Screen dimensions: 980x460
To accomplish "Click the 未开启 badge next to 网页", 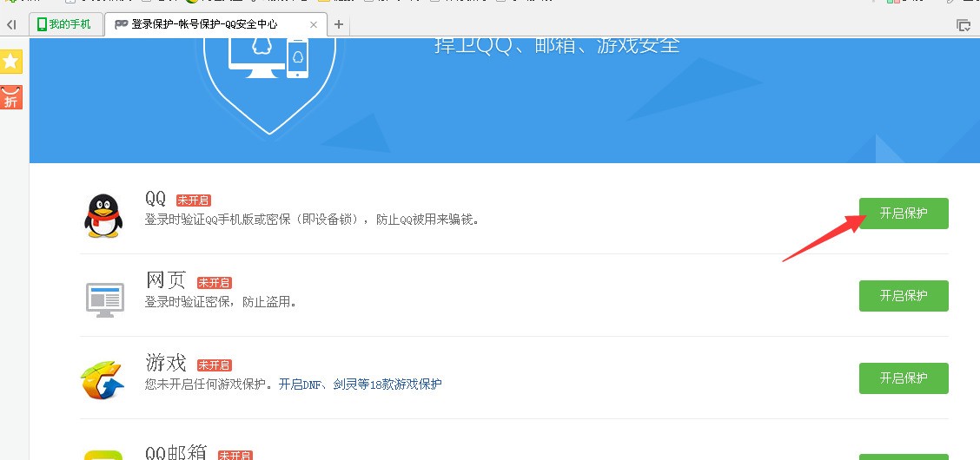I will pos(215,283).
